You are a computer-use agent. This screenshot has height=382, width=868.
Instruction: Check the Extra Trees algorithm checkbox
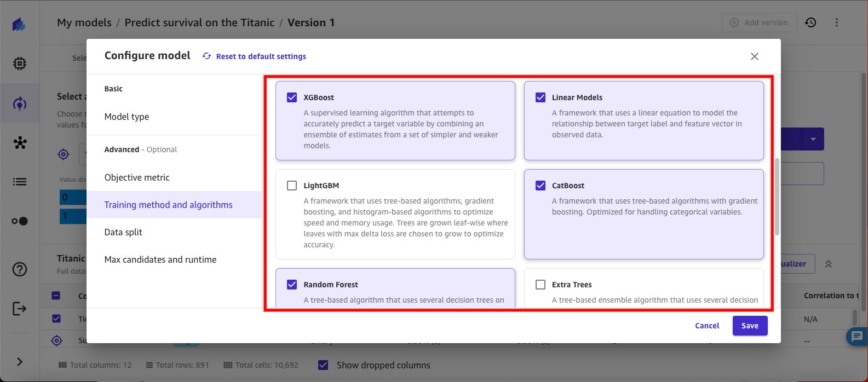[x=541, y=285]
